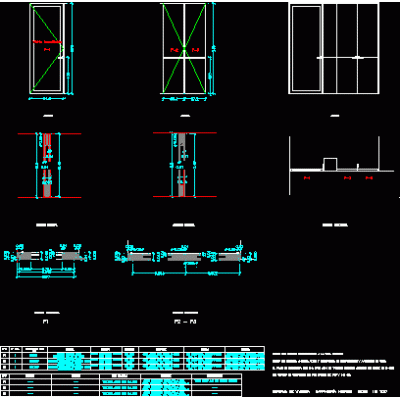400x400 pixels.
Task: Select the first vertical section with red lines
Action: [x=49, y=165]
